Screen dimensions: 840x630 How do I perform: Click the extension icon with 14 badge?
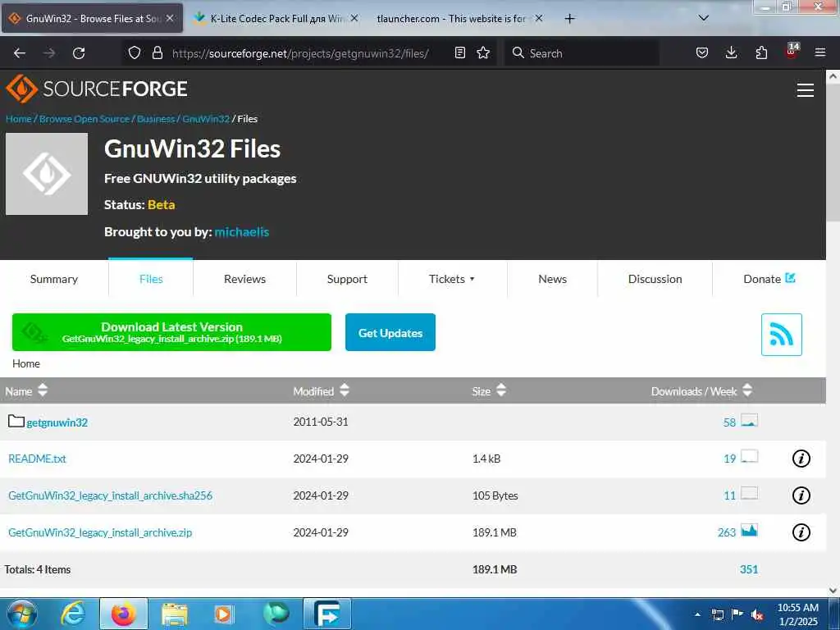pyautogui.click(x=792, y=52)
